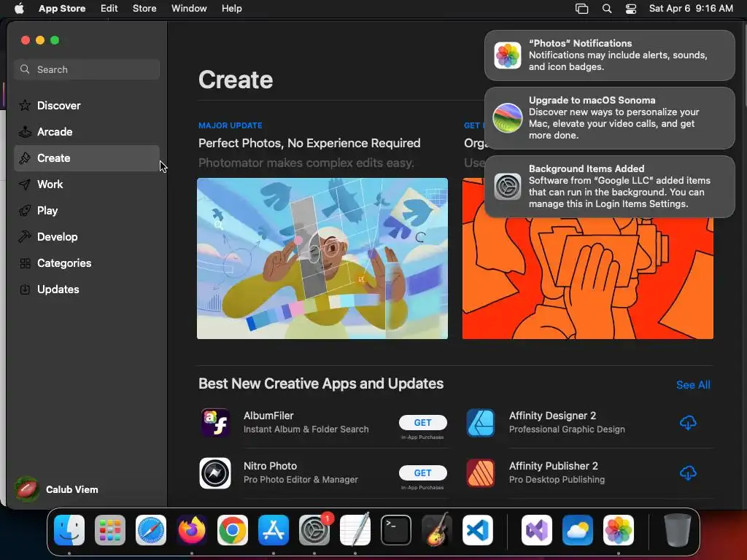Click Calub Viem's football avatar
The image size is (747, 560).
tap(27, 489)
